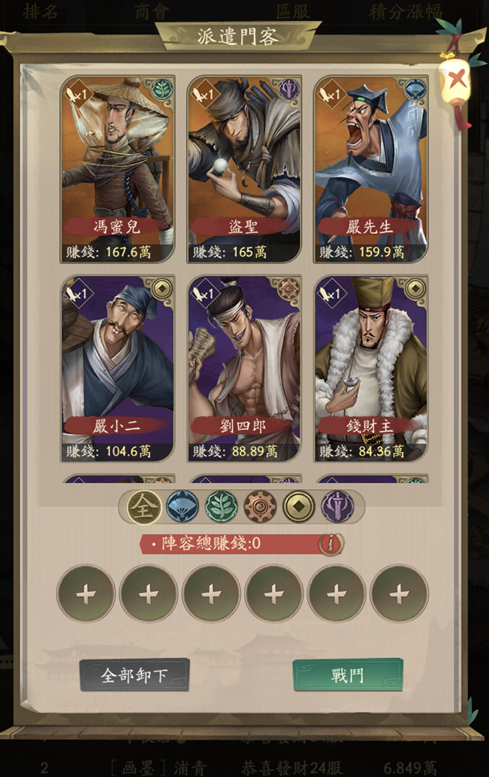Add a retainer to the last empty slot

pyautogui.click(x=399, y=594)
